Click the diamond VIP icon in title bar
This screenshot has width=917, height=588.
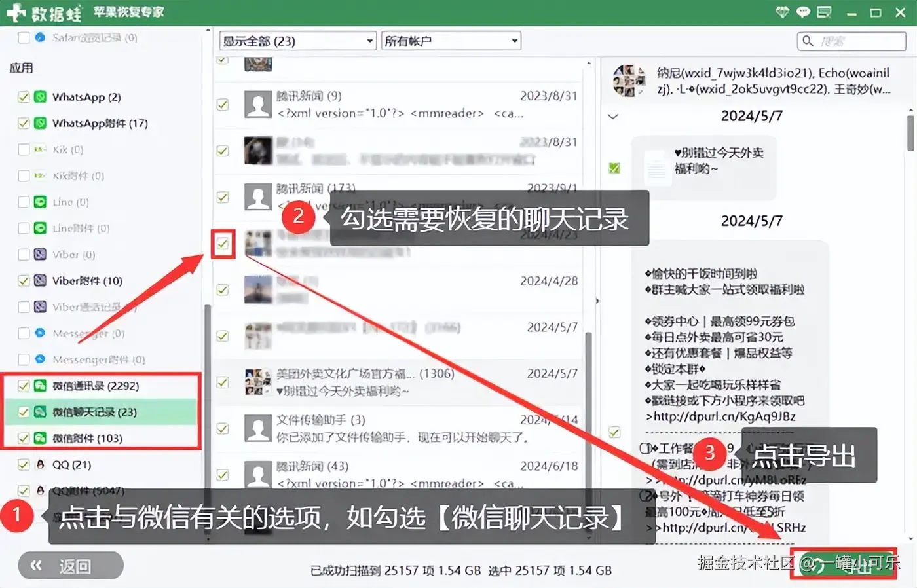(783, 12)
